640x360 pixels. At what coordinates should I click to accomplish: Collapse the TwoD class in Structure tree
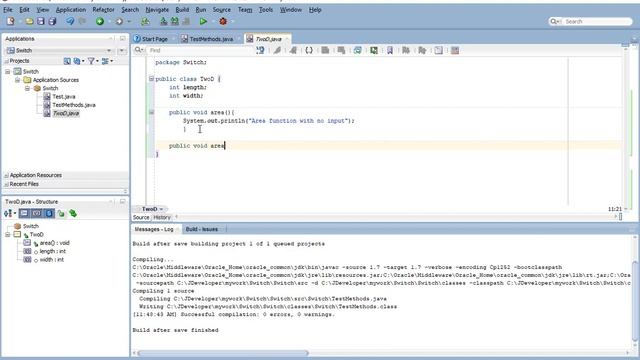pos(8,234)
